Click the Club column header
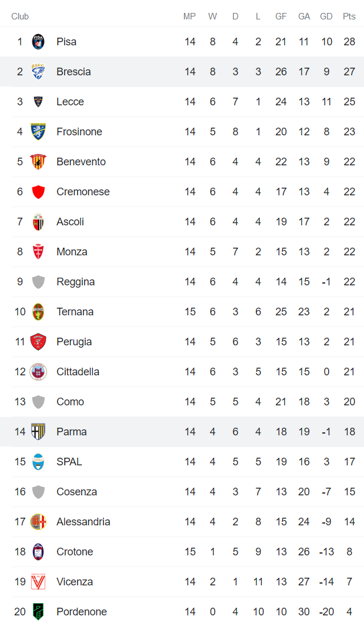364x633 pixels. click(20, 16)
